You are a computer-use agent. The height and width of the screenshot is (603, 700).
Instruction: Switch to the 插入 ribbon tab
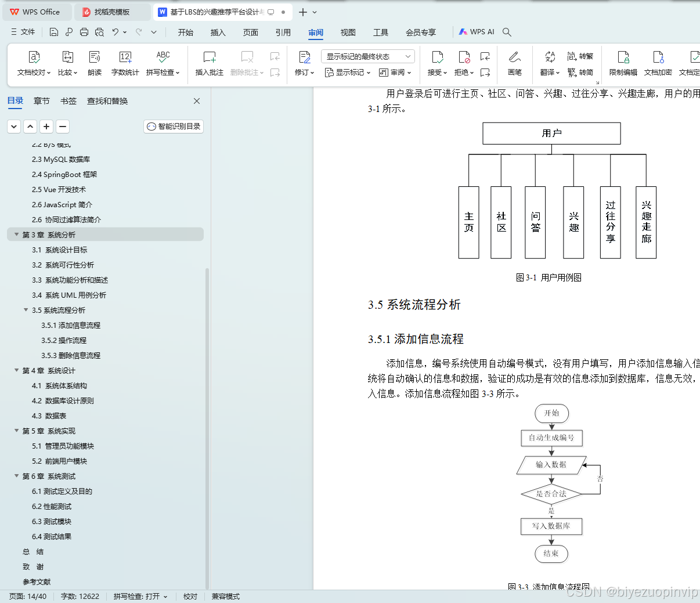(218, 32)
